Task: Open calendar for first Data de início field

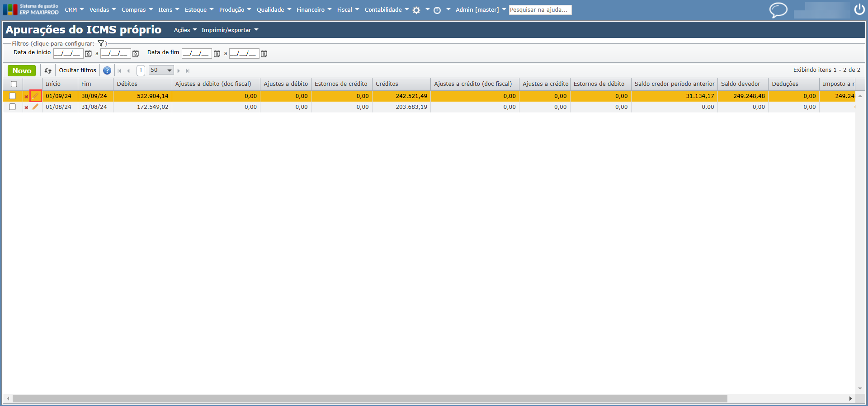Action: click(x=89, y=54)
